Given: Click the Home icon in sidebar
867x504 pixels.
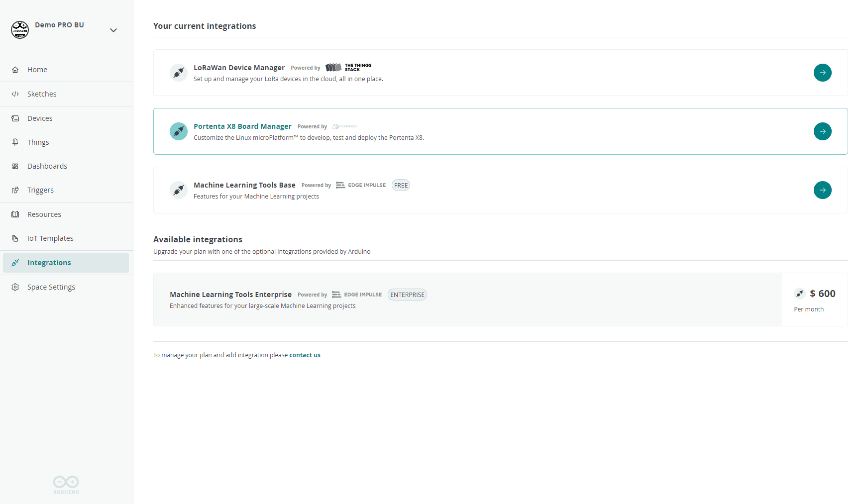Looking at the screenshot, I should [x=15, y=70].
